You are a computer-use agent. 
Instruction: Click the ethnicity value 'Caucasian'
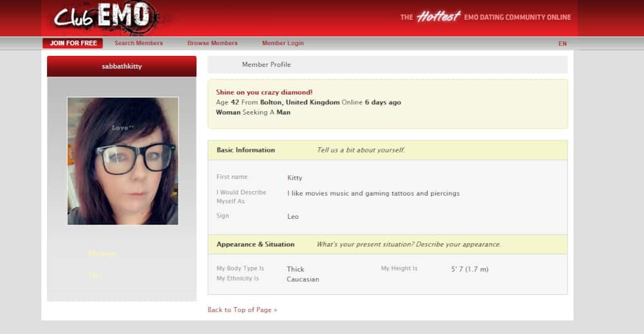(303, 279)
